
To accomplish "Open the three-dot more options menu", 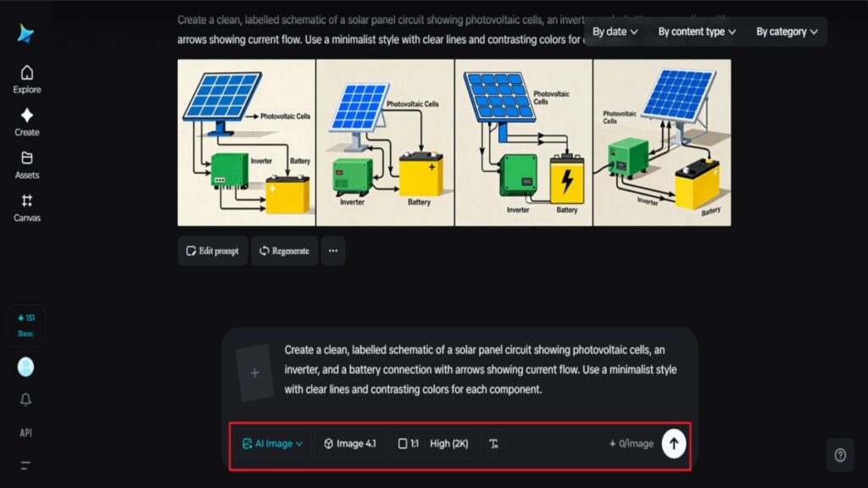I will pyautogui.click(x=332, y=251).
